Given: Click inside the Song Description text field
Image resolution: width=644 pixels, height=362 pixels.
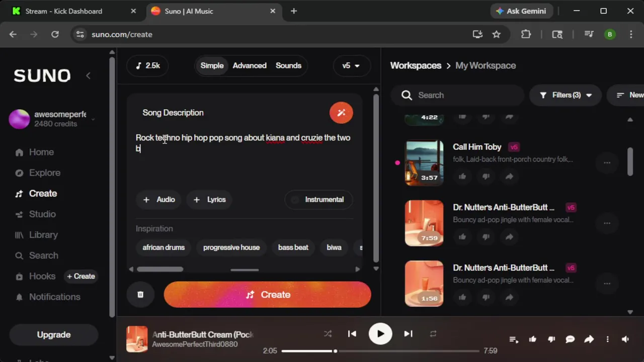Looking at the screenshot, I should point(244,156).
